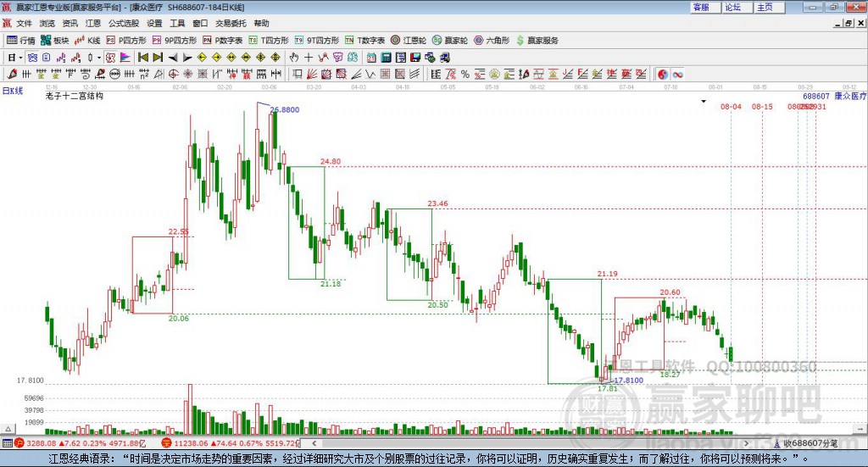Click the 康众医疗 stock name
The width and height of the screenshot is (868, 467).
click(849, 96)
